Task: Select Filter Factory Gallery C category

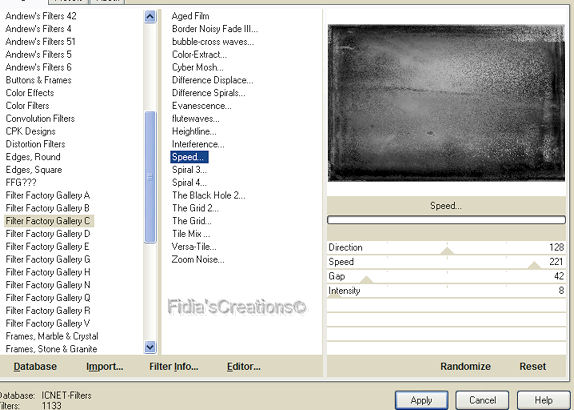Action: (49, 221)
